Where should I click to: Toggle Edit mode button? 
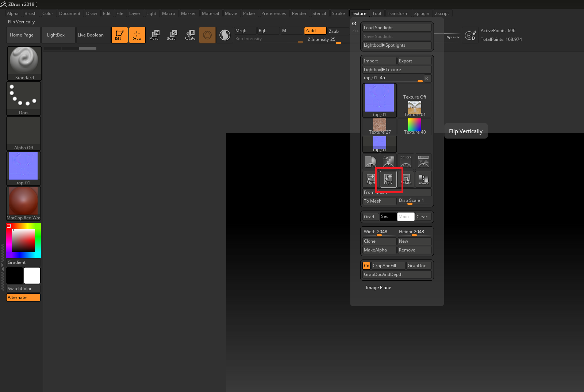point(120,35)
